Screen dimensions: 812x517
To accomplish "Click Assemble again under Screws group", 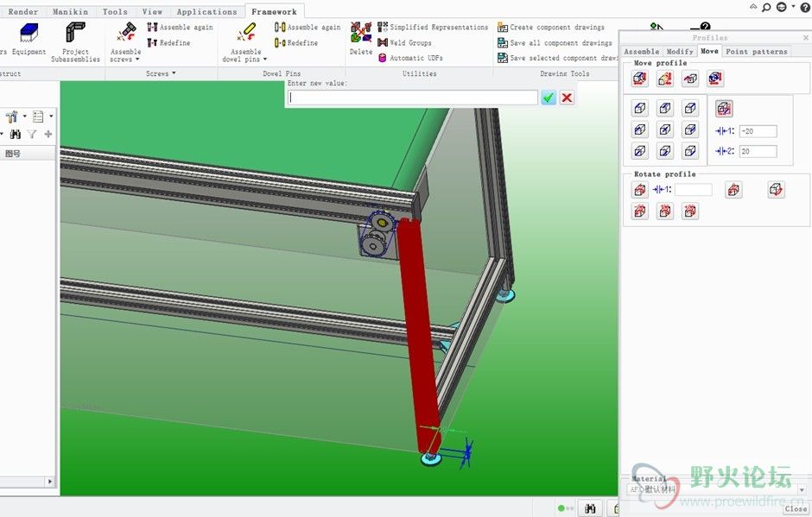I will coord(180,27).
